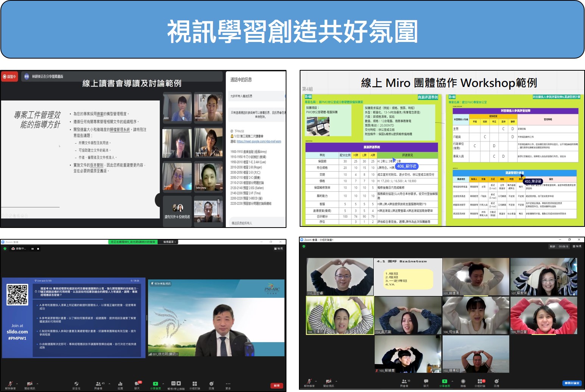
Task: Toggle camera in lecture Zoom window
Action: click(30, 384)
